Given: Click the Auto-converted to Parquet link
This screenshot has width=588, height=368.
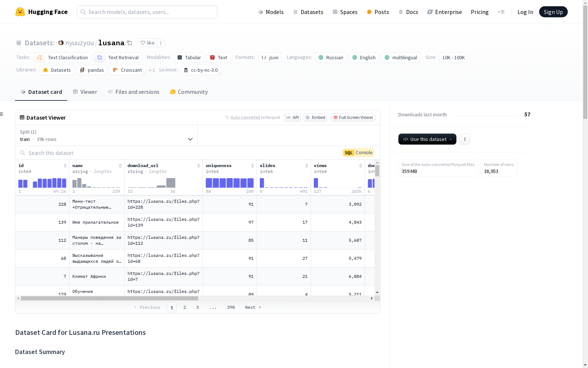Looking at the screenshot, I should tap(255, 117).
